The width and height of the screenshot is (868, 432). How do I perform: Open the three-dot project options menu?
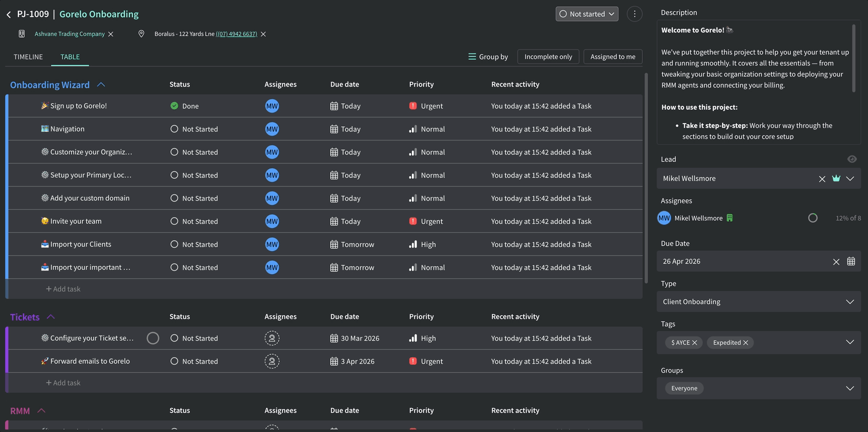[x=634, y=14]
